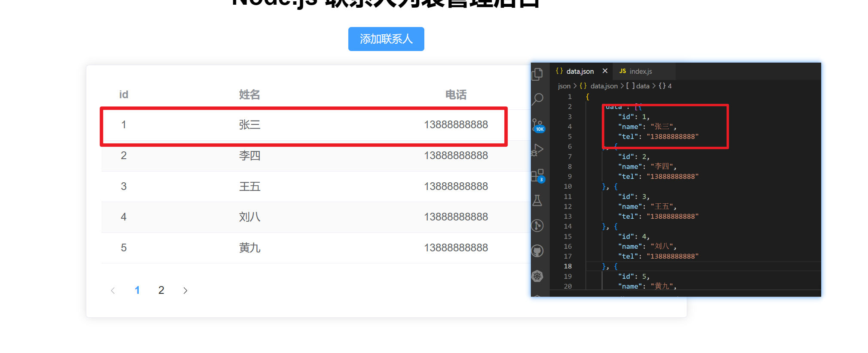
Task: Click the code "name": "李四" in editor
Action: point(647,166)
